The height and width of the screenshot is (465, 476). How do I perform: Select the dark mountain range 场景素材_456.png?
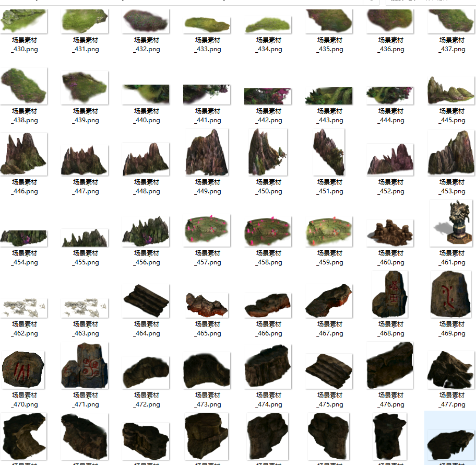coord(146,231)
